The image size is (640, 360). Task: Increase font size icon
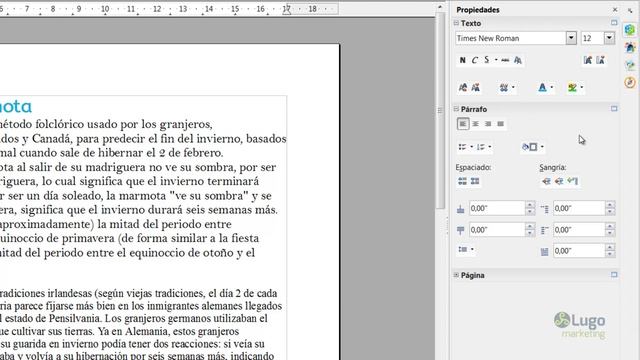click(x=588, y=60)
